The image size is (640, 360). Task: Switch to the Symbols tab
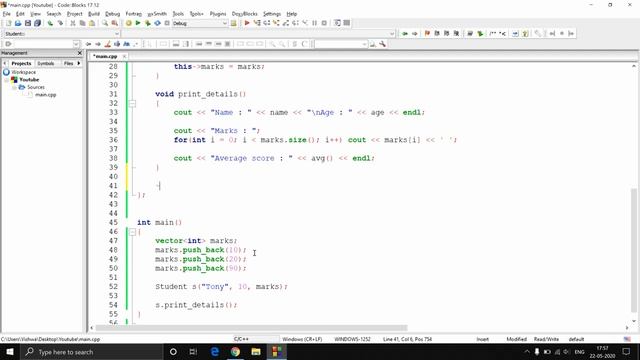(x=46, y=63)
